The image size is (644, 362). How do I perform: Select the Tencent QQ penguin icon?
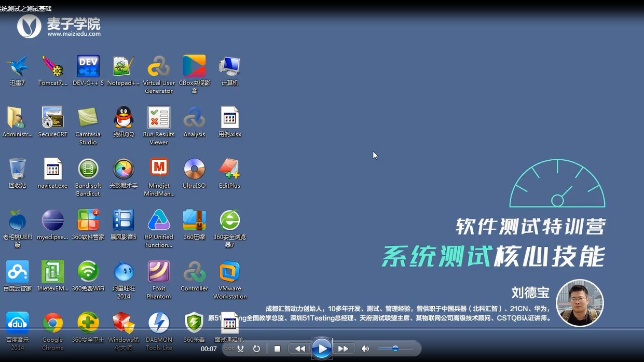(124, 118)
